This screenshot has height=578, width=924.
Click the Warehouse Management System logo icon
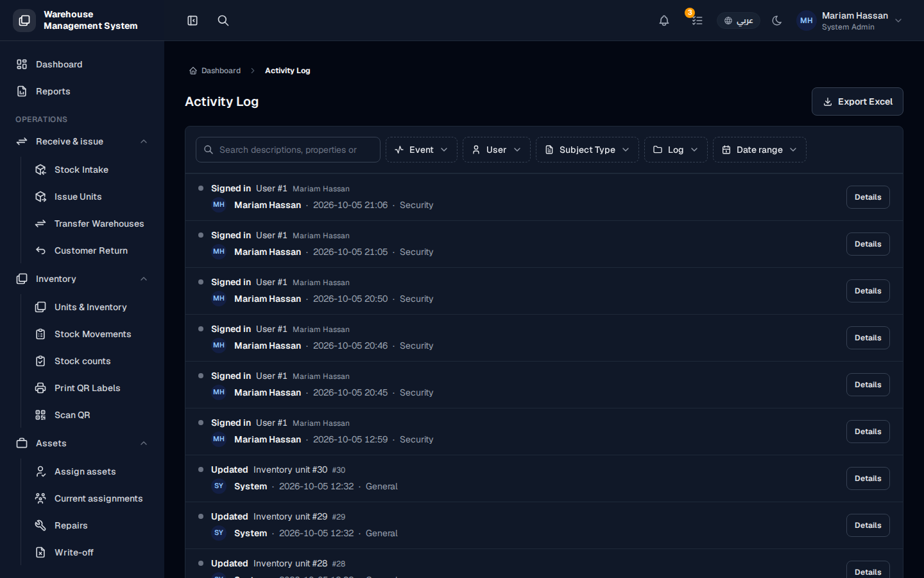click(24, 21)
